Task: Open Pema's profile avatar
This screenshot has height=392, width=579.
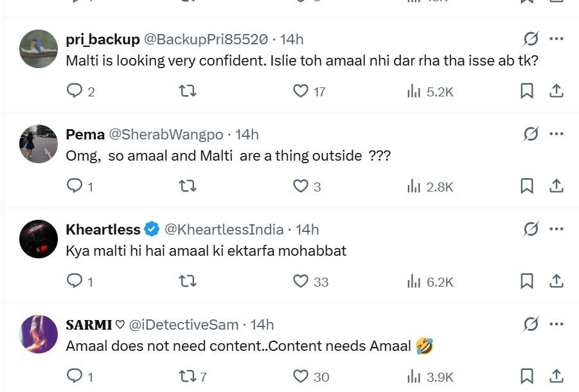Action: tap(39, 144)
